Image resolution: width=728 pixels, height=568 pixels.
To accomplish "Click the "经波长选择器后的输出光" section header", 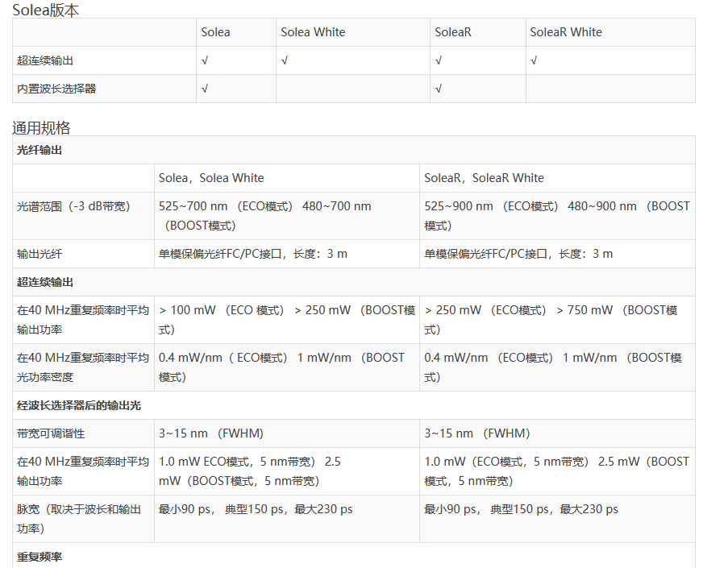I will pyautogui.click(x=79, y=405).
